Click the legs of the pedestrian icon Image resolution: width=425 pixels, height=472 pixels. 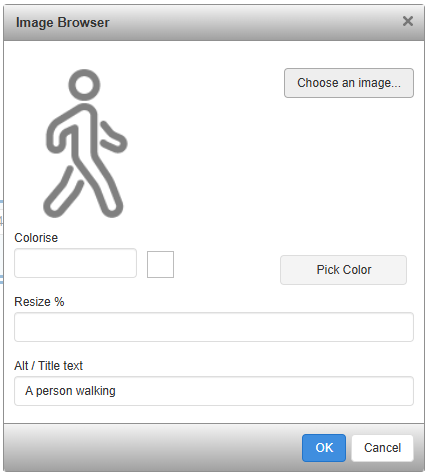tap(83, 188)
